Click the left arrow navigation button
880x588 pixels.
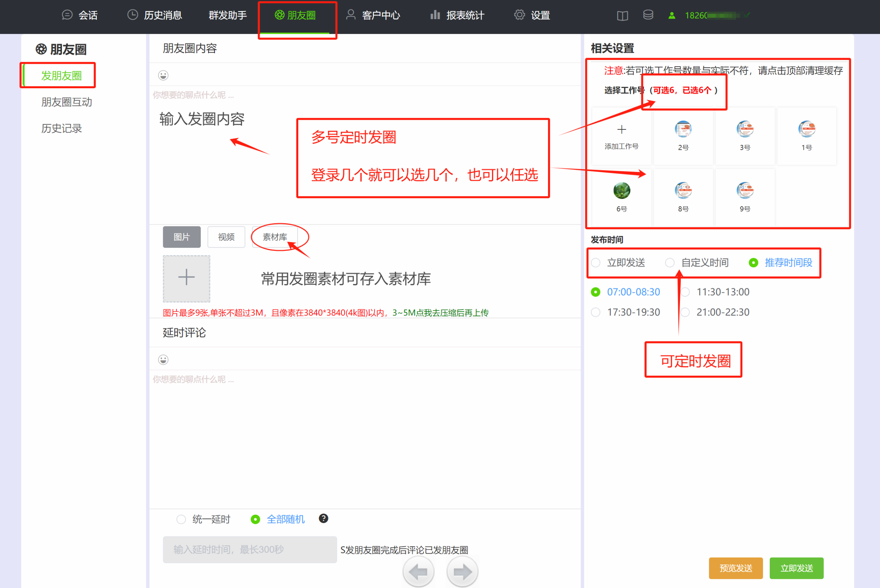click(x=419, y=571)
